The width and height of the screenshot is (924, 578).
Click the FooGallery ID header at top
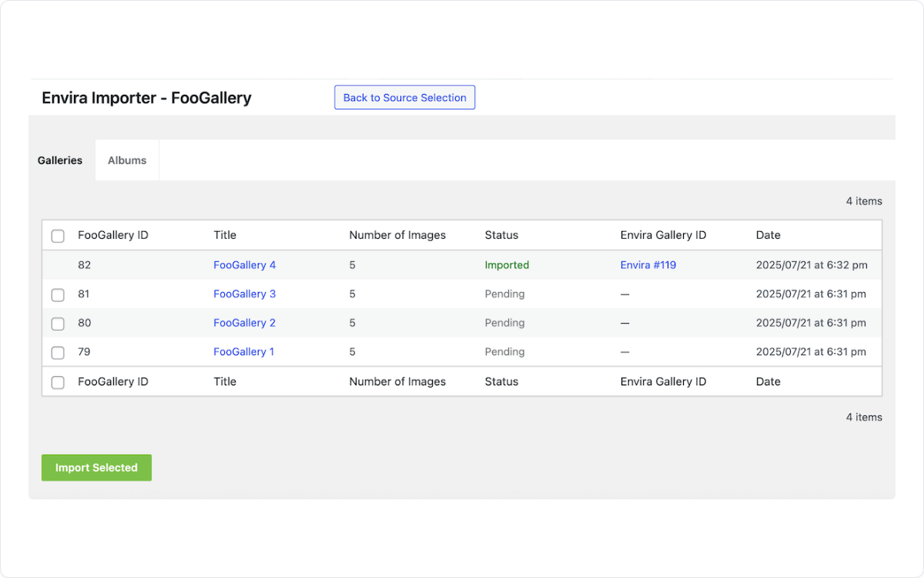(113, 235)
